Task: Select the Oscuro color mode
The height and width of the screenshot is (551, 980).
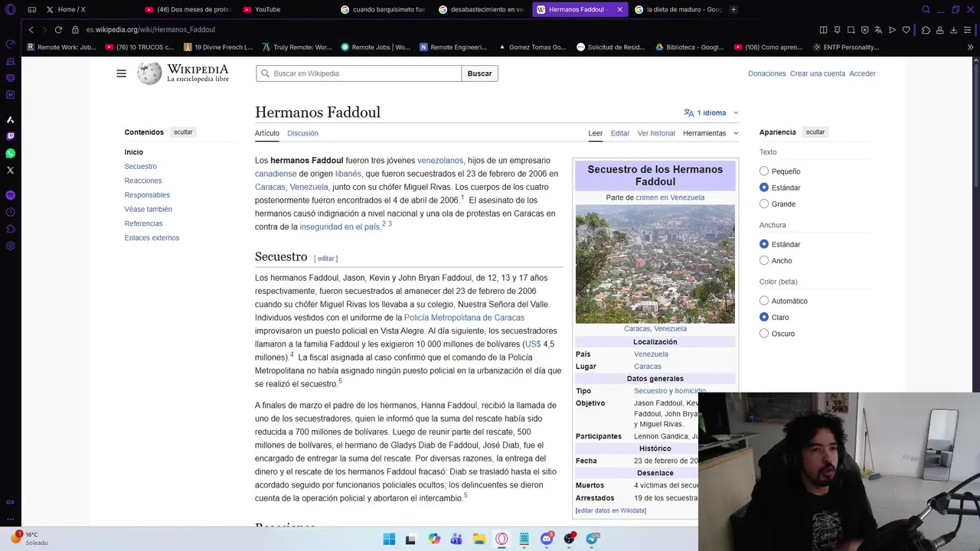Action: click(x=764, y=333)
